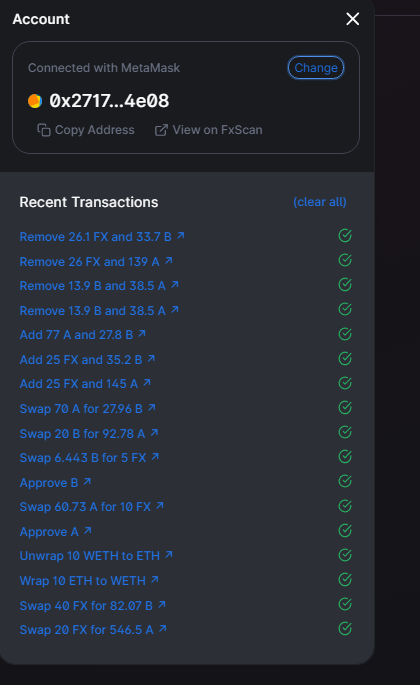Click the arrow icon next to Approve A
This screenshot has height=685, width=420.
pos(88,530)
